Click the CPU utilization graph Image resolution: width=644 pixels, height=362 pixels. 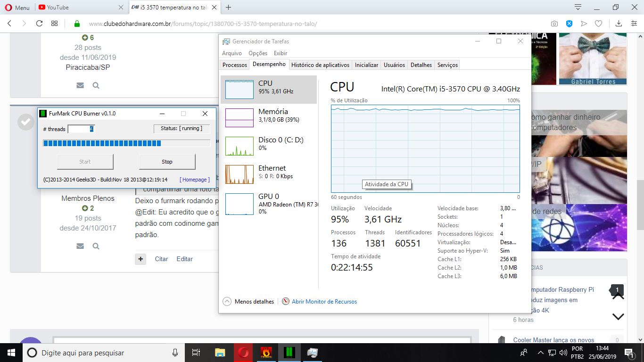[425, 148]
